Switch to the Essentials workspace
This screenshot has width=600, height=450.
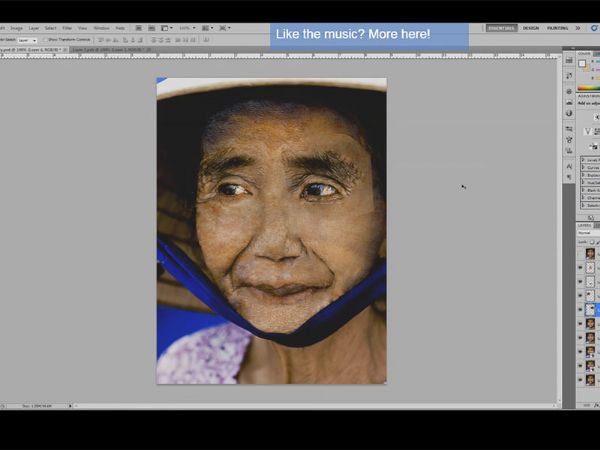(501, 28)
